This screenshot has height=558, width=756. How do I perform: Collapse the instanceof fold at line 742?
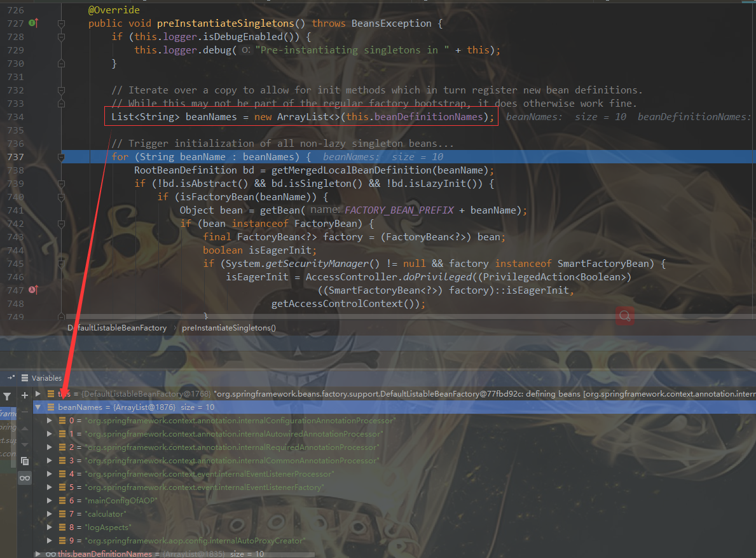coord(61,224)
